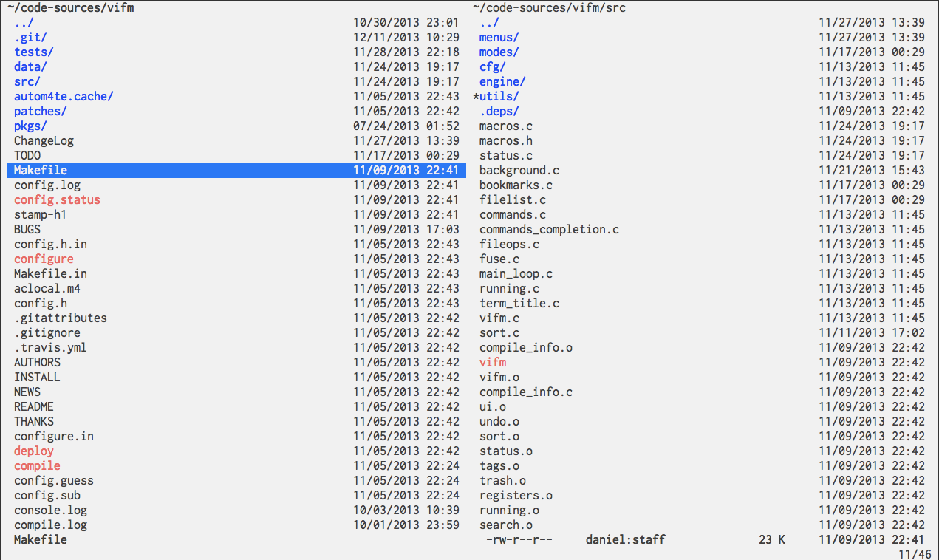Select configure.in file
Viewport: 939px width, 560px height.
click(54, 436)
